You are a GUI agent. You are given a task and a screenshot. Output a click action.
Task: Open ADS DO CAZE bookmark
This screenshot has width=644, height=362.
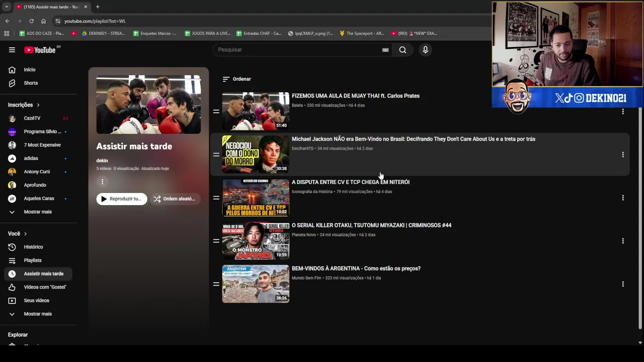(42, 33)
